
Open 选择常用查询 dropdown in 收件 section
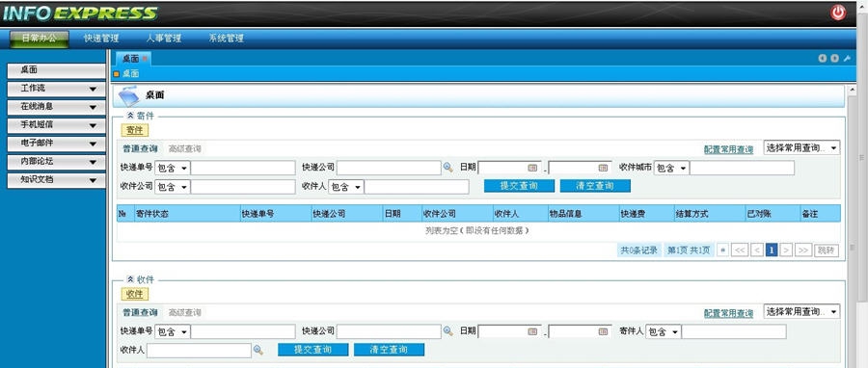pos(801,311)
